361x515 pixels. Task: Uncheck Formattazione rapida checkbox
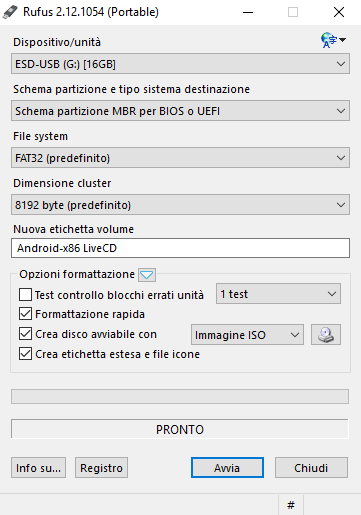tap(26, 314)
